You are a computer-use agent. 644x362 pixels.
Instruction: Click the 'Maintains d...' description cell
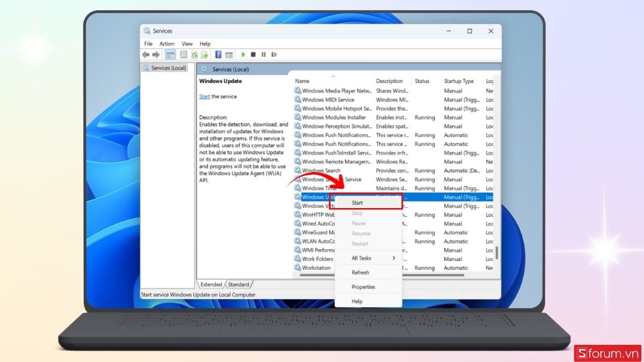pos(392,188)
